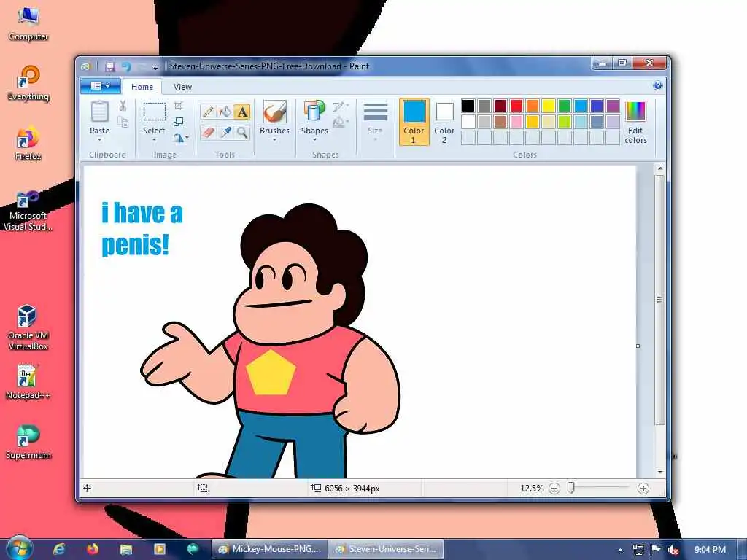Select the Eraser tool

point(208,133)
